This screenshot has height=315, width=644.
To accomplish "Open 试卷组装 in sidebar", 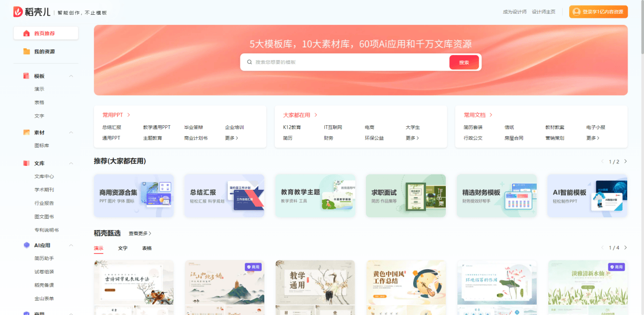I will (x=44, y=272).
